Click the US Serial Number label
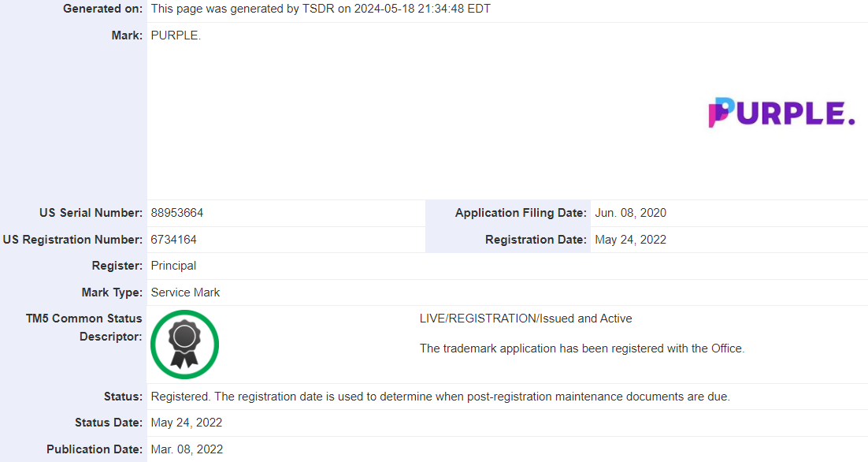868x462 pixels. pyautogui.click(x=91, y=213)
